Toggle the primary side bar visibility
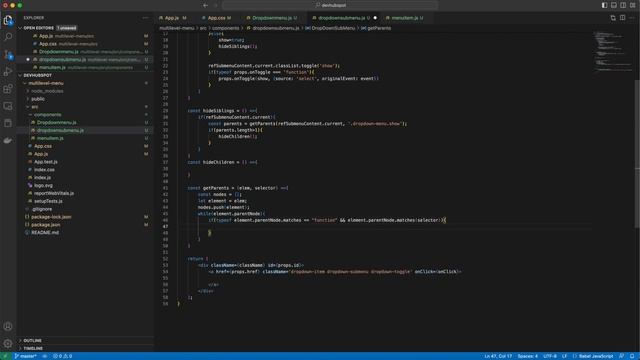 [604, 5]
